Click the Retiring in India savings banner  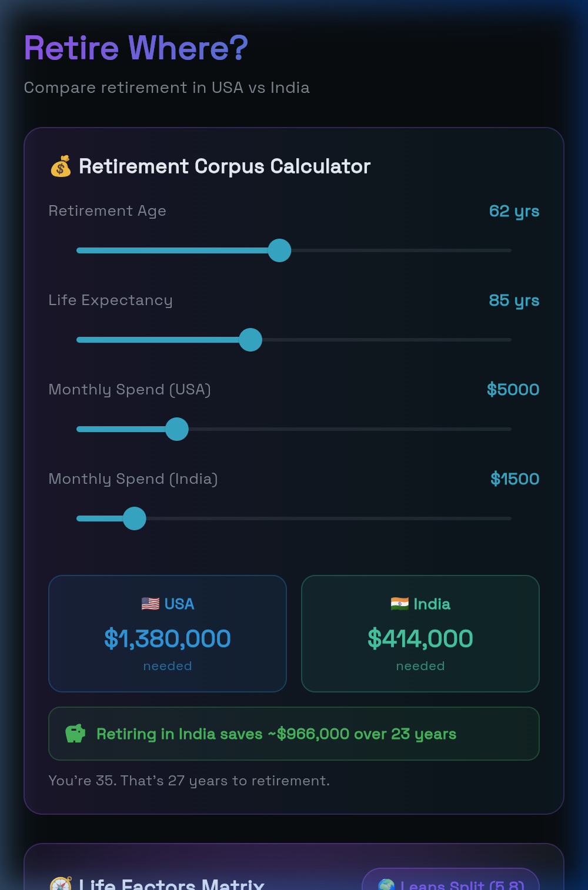point(293,734)
